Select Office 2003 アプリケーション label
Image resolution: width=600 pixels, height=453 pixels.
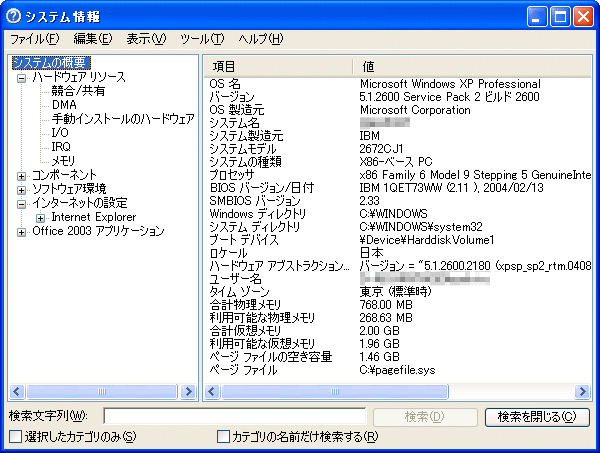click(98, 231)
